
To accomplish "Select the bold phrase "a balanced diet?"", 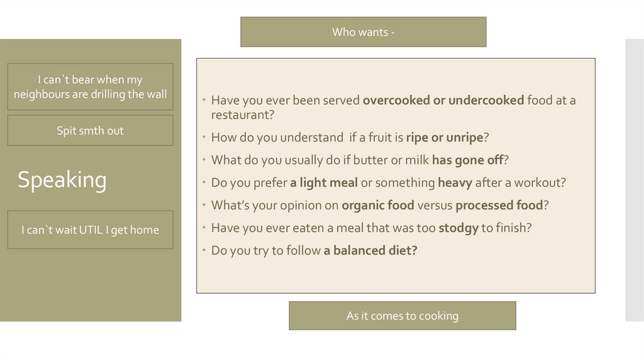I will tap(370, 250).
